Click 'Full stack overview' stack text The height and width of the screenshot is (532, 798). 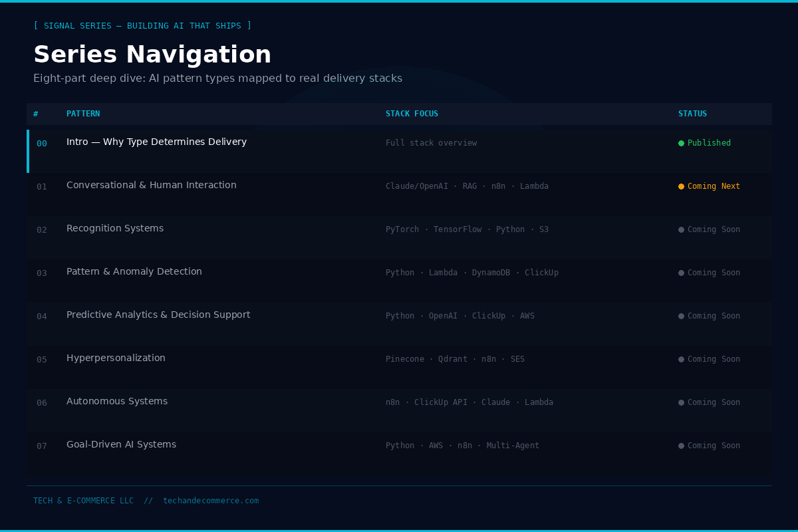point(431,143)
